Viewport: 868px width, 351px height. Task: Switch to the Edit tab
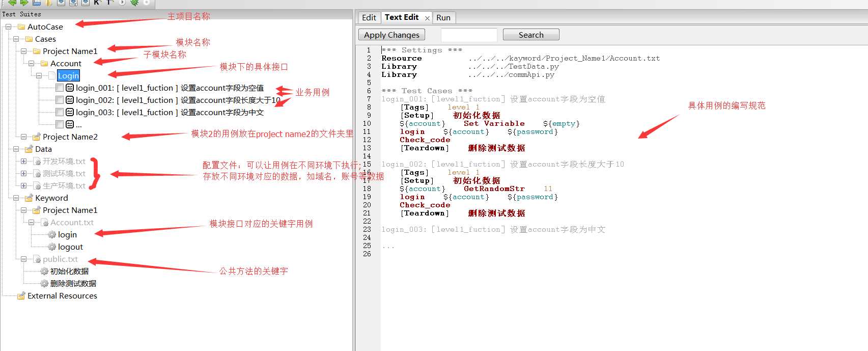369,17
